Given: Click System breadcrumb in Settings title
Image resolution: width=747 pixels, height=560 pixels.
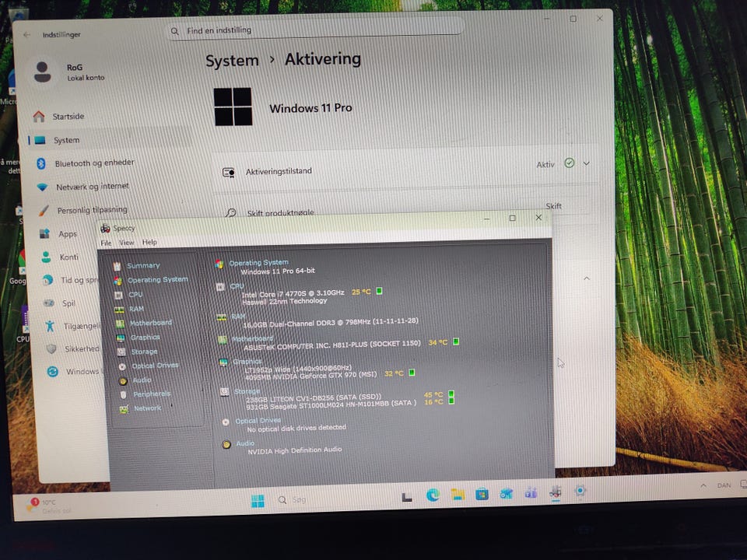Looking at the screenshot, I should point(232,61).
